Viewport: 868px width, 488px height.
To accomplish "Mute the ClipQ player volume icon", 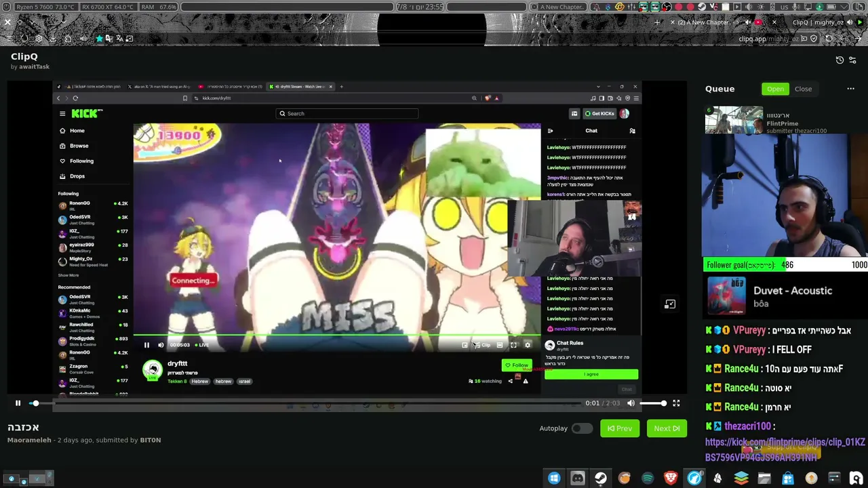I will 631,403.
